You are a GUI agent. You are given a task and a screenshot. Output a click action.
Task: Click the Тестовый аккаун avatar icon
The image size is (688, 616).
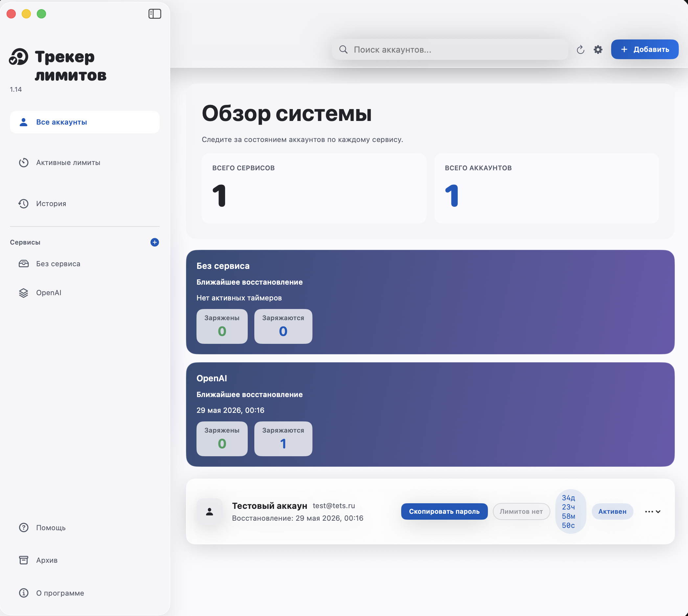point(210,511)
